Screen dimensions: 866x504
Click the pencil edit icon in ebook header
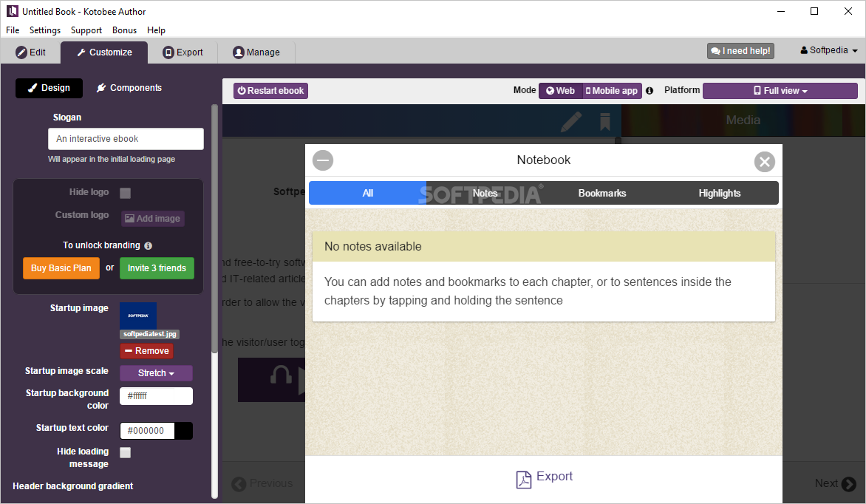[x=571, y=122]
